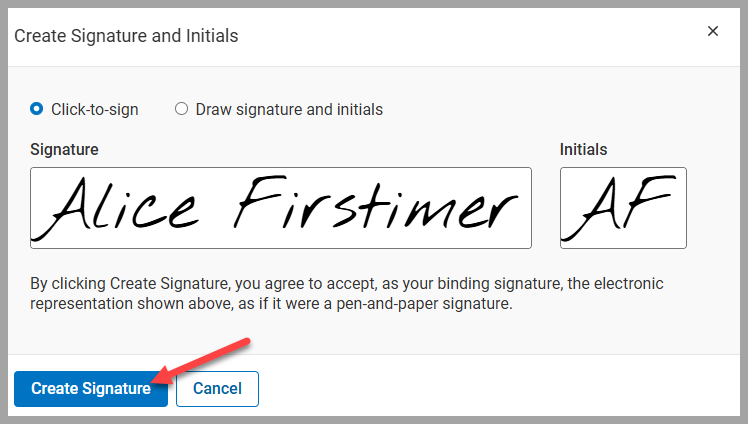Click the AF initials preview box
748x424 pixels.
tap(623, 207)
